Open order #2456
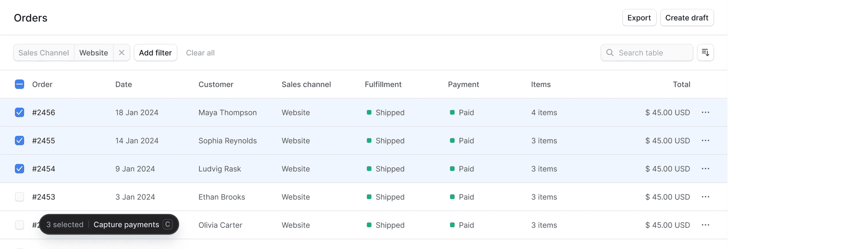The image size is (868, 249). pyautogui.click(x=43, y=113)
